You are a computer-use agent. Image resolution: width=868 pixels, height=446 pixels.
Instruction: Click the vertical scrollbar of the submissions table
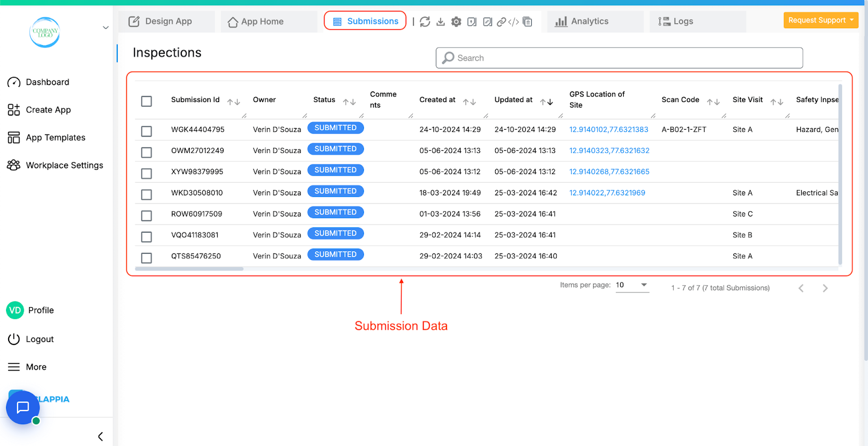pos(840,174)
